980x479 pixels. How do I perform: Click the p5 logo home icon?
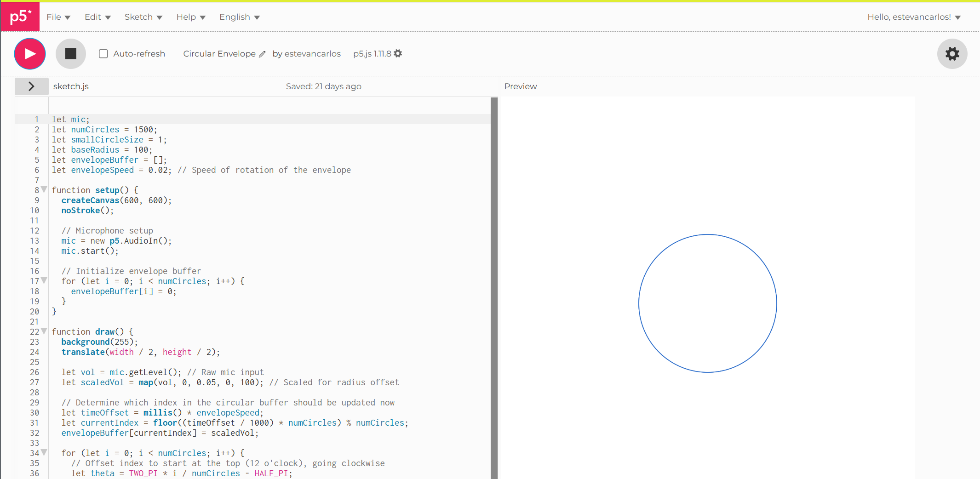(x=20, y=17)
